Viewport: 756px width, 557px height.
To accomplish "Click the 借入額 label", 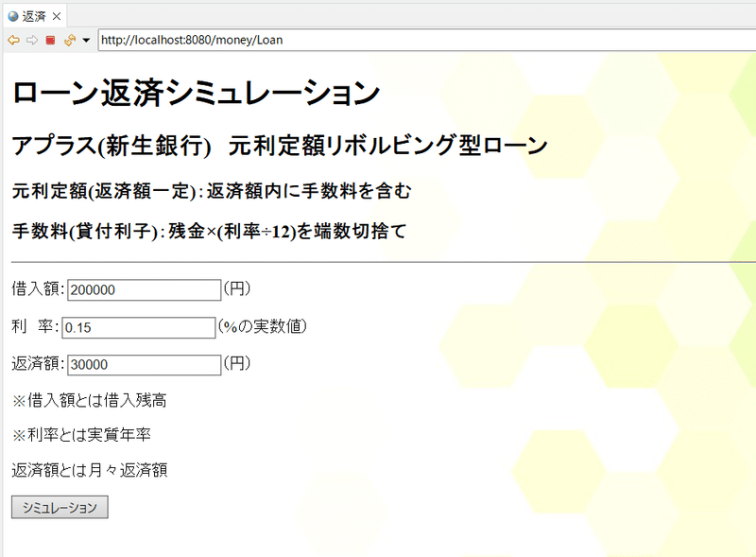I will pyautogui.click(x=38, y=288).
